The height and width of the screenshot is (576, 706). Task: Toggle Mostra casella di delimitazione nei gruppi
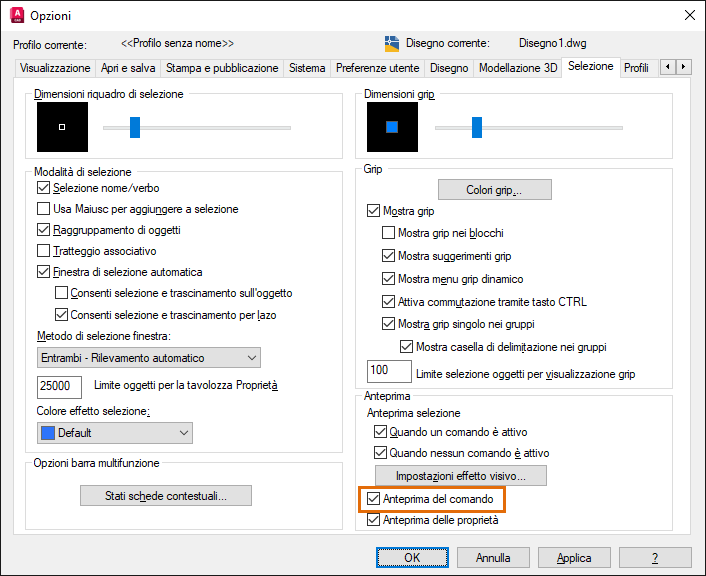coord(406,347)
